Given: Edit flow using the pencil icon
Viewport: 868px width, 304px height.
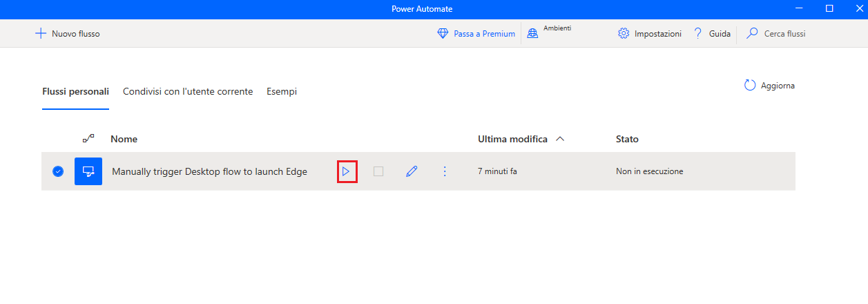Looking at the screenshot, I should pyautogui.click(x=412, y=171).
